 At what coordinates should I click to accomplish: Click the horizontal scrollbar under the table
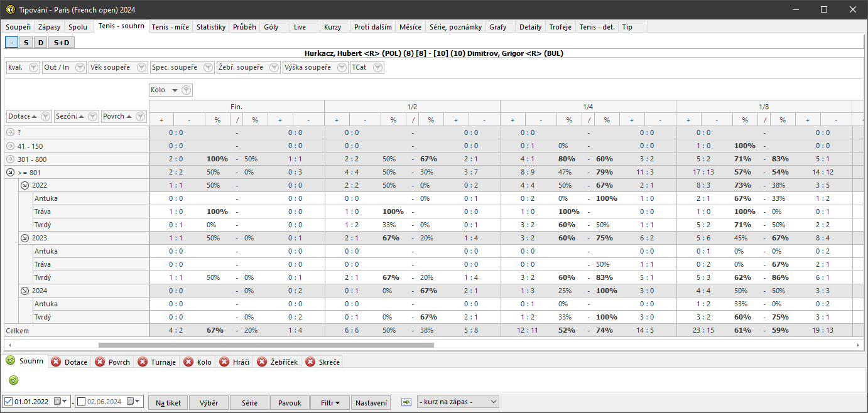click(266, 345)
